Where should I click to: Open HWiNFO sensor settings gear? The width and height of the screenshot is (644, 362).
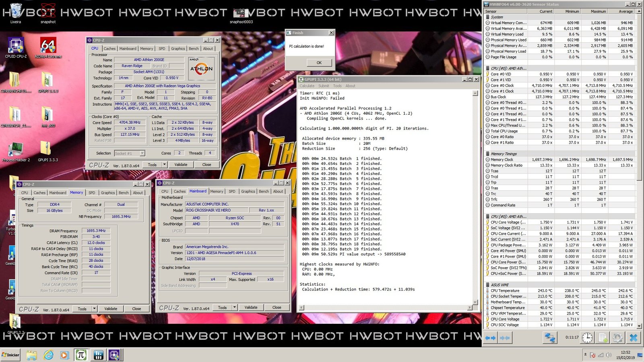click(617, 338)
